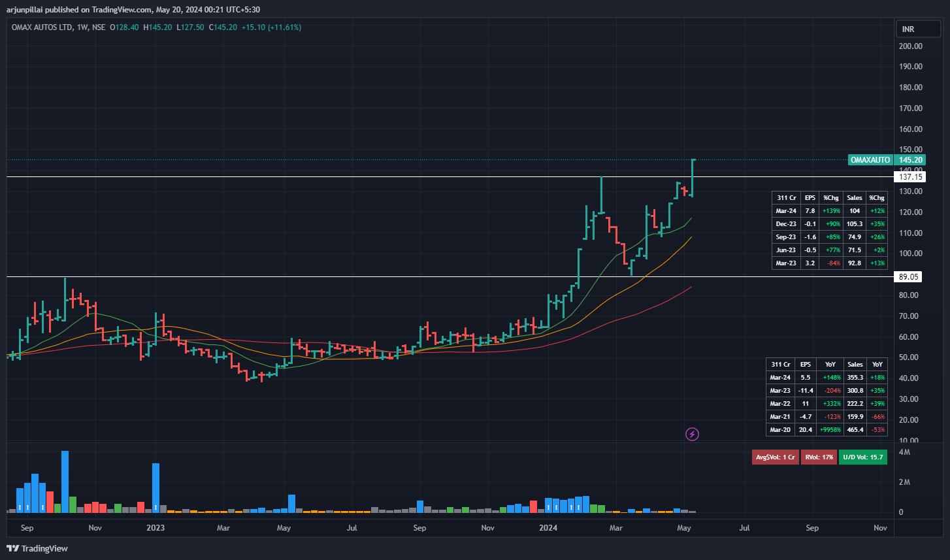Click the 160.00 price axis label
The image size is (950, 560).
[910, 129]
